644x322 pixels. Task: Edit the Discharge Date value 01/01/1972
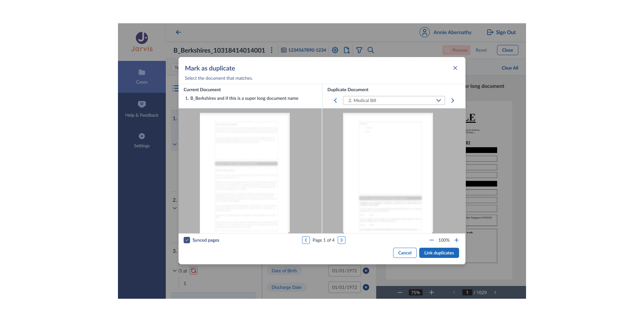point(345,287)
